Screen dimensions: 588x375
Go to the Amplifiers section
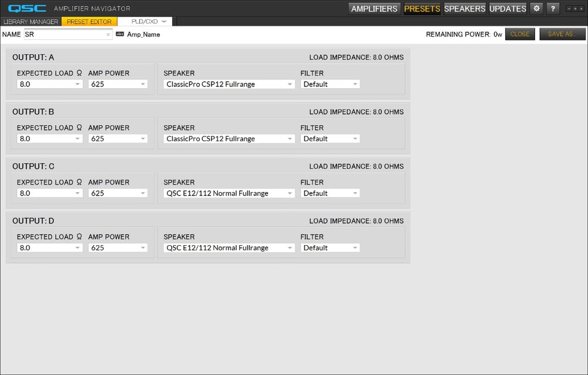[374, 8]
